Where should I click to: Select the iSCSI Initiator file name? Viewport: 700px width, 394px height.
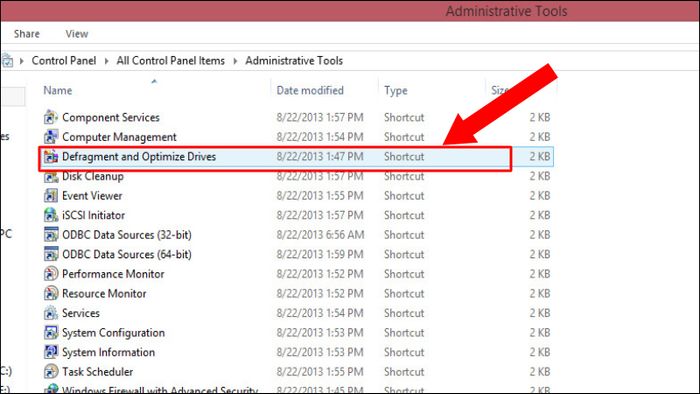[x=93, y=215]
